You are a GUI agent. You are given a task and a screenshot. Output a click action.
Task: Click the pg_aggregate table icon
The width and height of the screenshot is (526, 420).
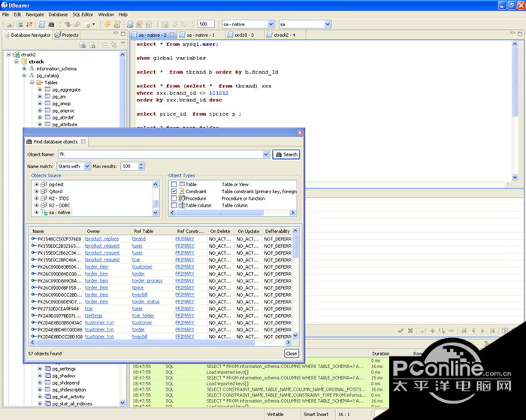point(47,89)
